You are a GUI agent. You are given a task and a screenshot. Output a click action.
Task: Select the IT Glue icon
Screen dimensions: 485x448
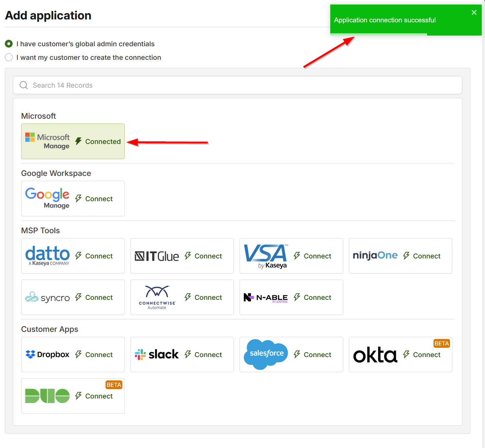coord(157,256)
